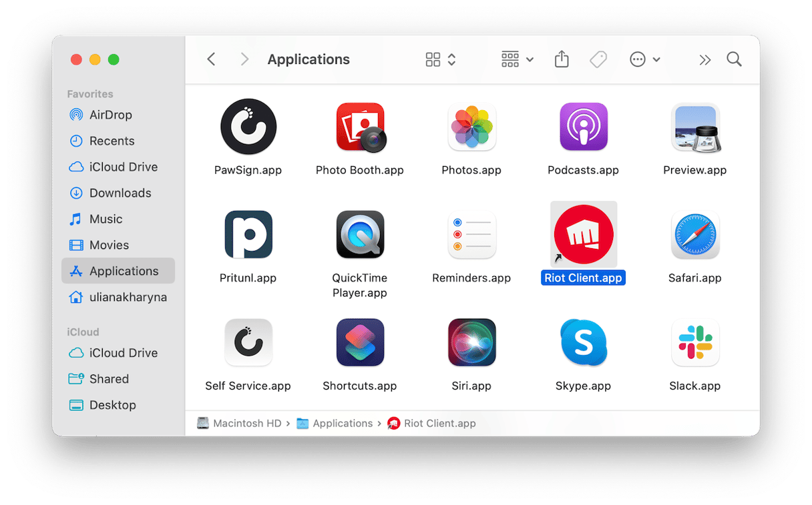
Task: Select the QuickTime Player.app icon
Action: (361, 235)
